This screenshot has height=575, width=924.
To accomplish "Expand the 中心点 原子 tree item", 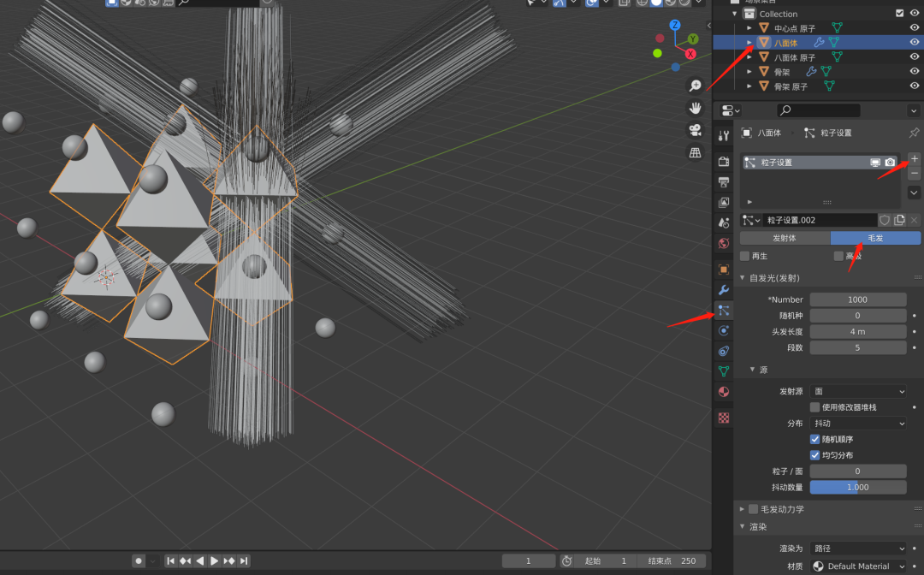I will (749, 27).
